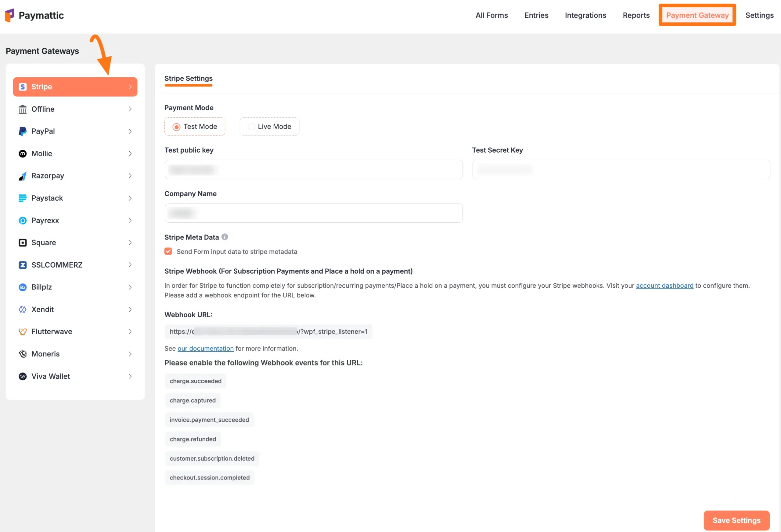Click the Razorpay gateway icon
This screenshot has width=781, height=532.
click(x=23, y=176)
